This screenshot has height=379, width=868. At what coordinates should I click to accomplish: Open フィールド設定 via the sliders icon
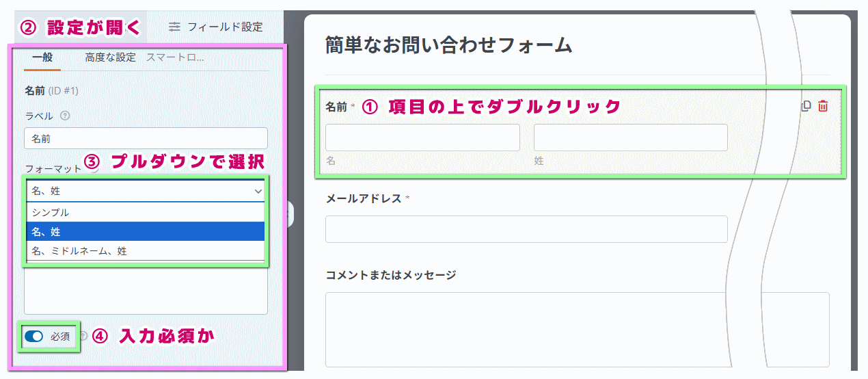[175, 27]
